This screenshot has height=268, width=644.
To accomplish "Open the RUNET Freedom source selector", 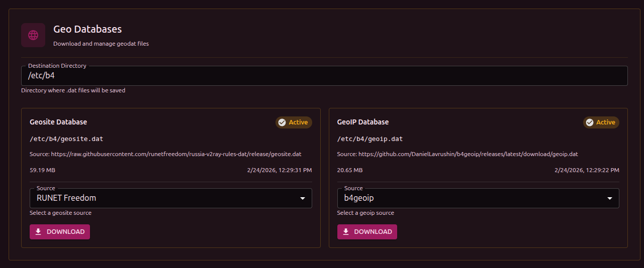I will pos(166,198).
